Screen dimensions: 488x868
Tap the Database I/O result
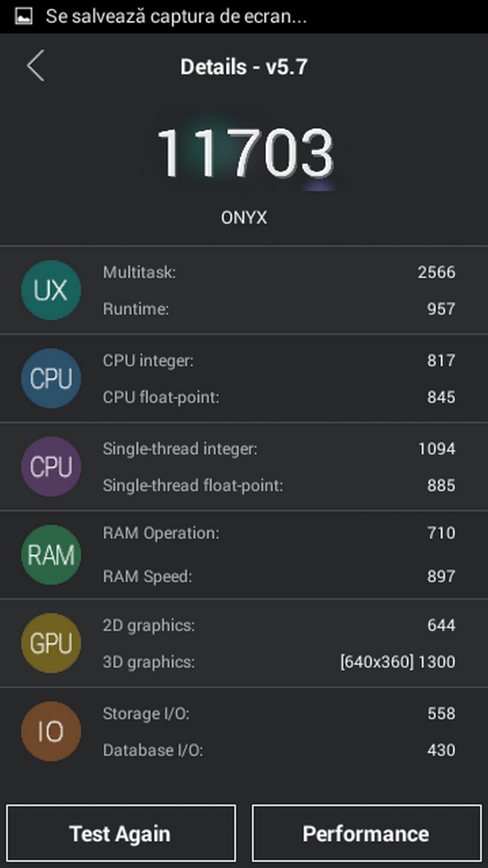pos(279,750)
